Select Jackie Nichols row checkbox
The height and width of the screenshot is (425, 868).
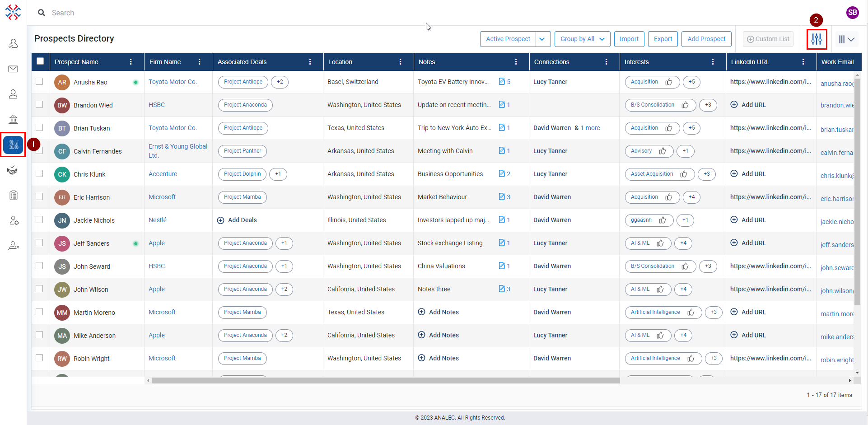click(x=39, y=220)
